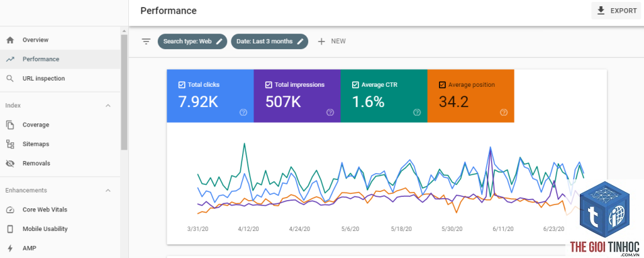Click the URL inspection magnifier icon
644x258 pixels.
click(x=10, y=79)
